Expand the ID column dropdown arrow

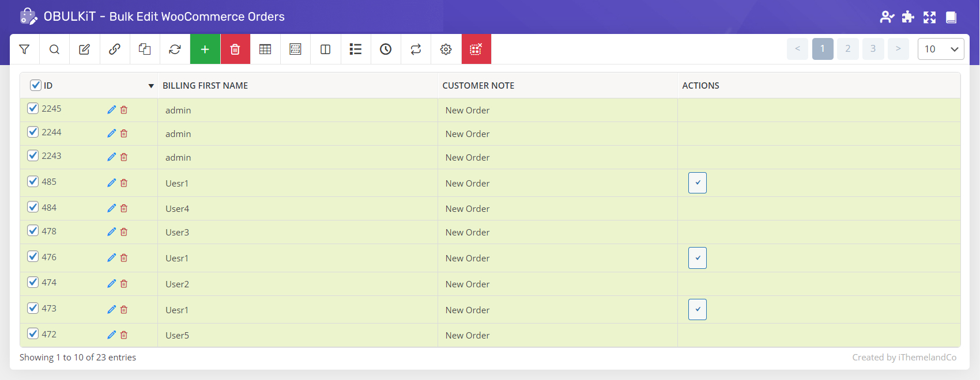(151, 86)
